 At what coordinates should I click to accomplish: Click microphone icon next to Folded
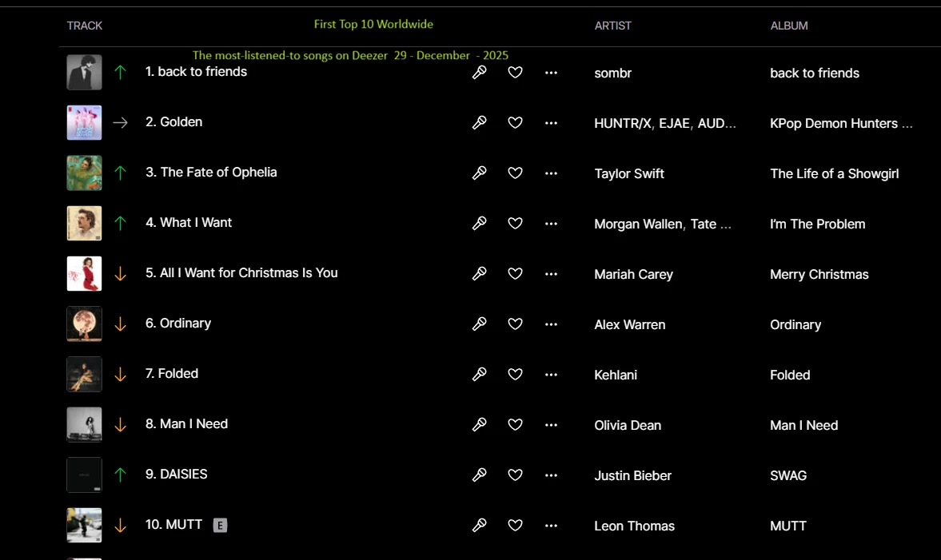coord(480,375)
